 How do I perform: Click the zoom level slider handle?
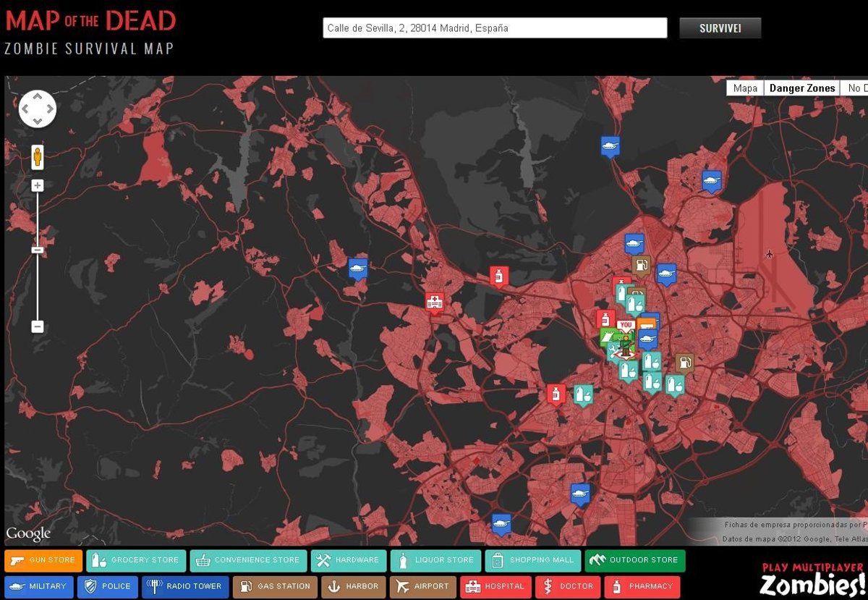(x=38, y=250)
